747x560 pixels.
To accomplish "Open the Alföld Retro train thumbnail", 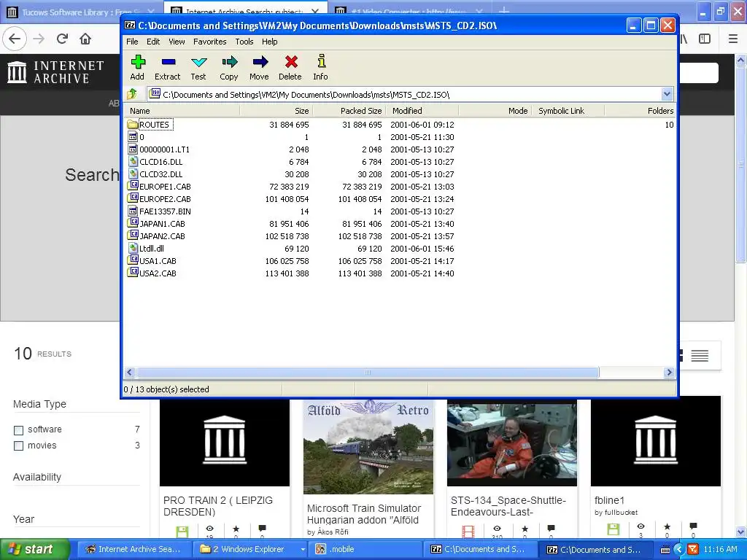I will click(368, 447).
